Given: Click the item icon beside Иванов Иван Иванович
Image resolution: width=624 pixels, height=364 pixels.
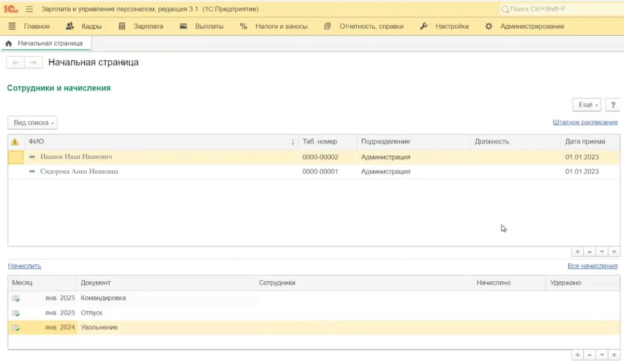Looking at the screenshot, I should [32, 157].
